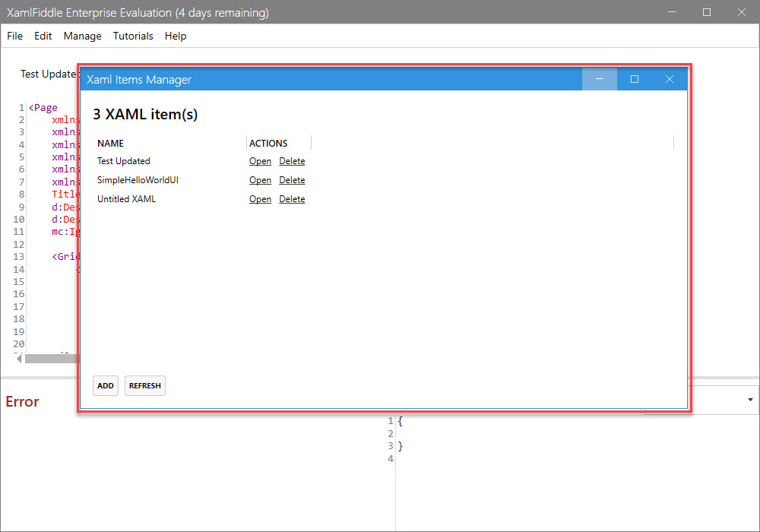
Task: Click the ADD button
Action: pos(105,385)
